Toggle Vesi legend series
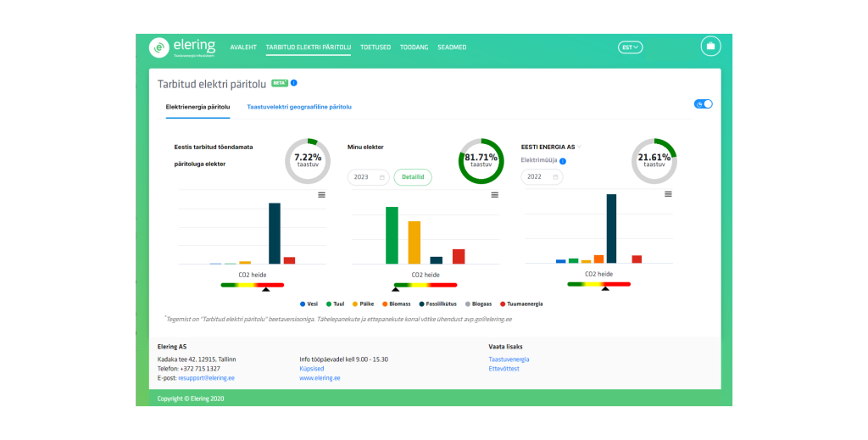The width and height of the screenshot is (868, 440). coord(309,304)
